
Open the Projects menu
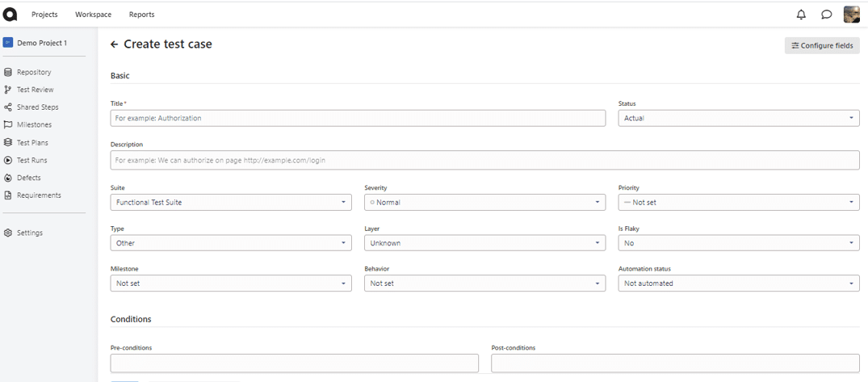click(x=44, y=15)
